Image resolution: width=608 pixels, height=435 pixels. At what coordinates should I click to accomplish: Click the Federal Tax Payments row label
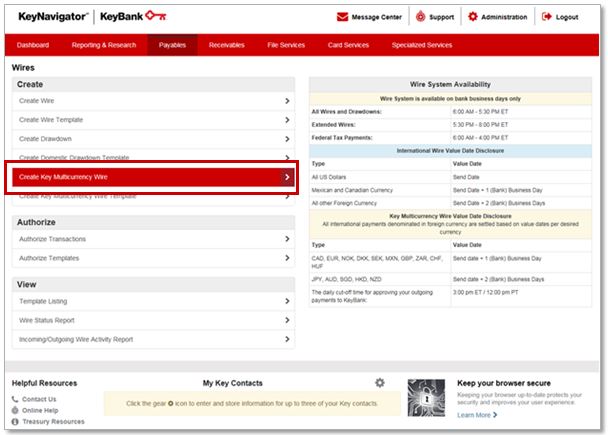(x=342, y=138)
